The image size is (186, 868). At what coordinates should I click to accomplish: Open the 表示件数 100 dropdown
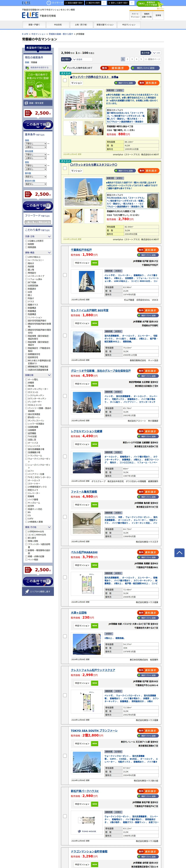(156, 53)
